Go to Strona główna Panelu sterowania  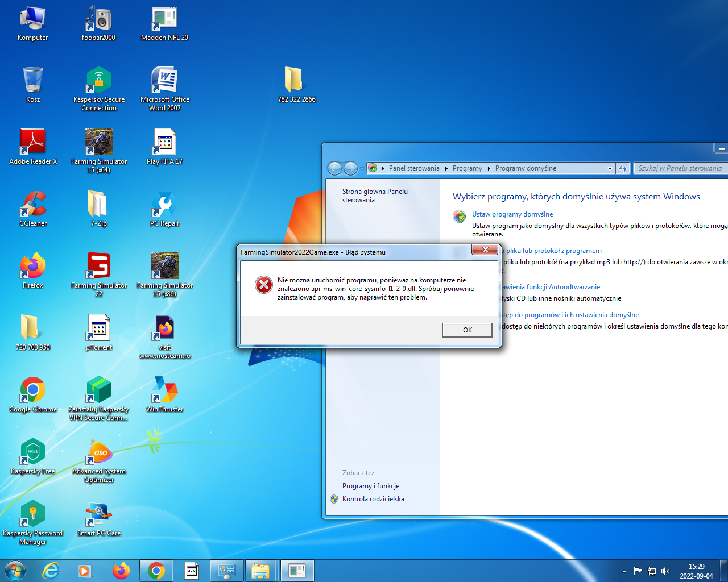375,196
